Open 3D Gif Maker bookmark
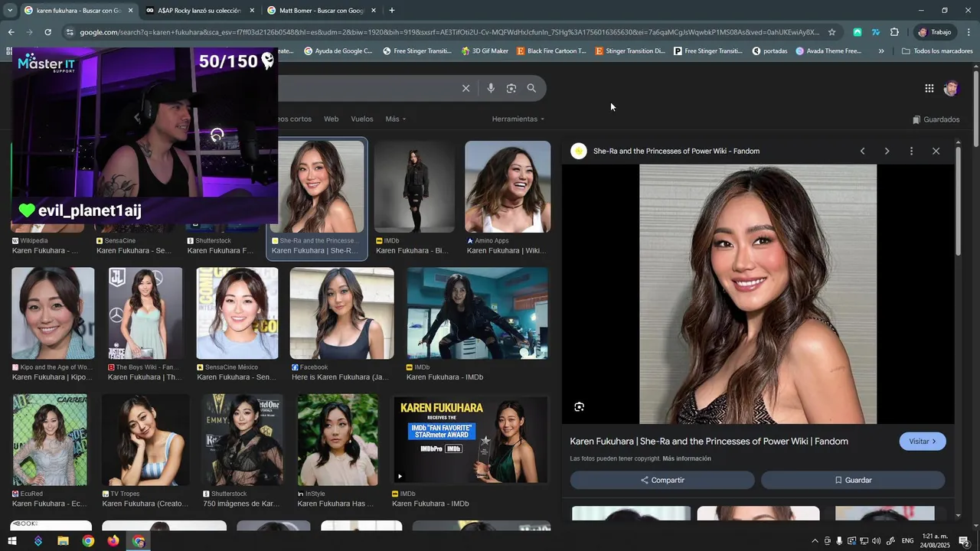Screen dimensions: 980x551 [x=485, y=51]
